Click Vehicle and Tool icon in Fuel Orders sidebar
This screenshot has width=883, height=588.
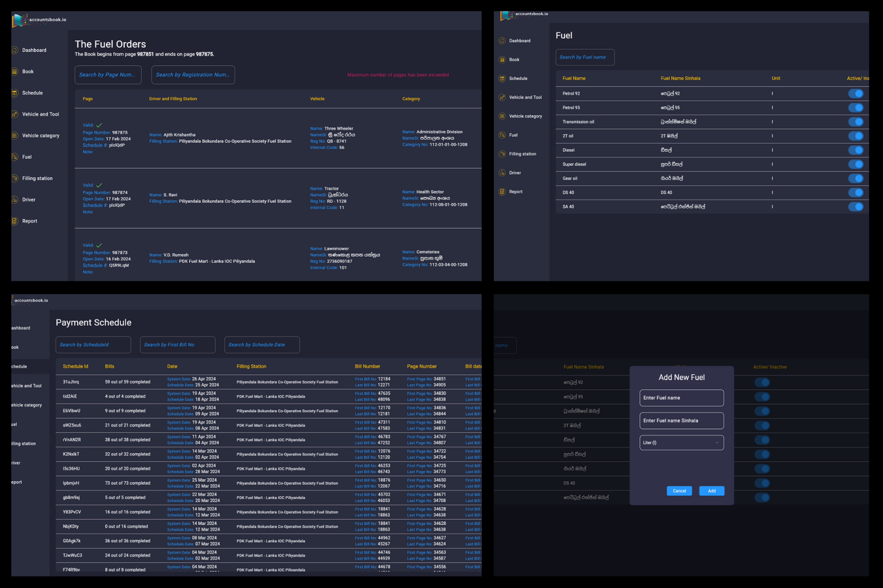tap(15, 114)
